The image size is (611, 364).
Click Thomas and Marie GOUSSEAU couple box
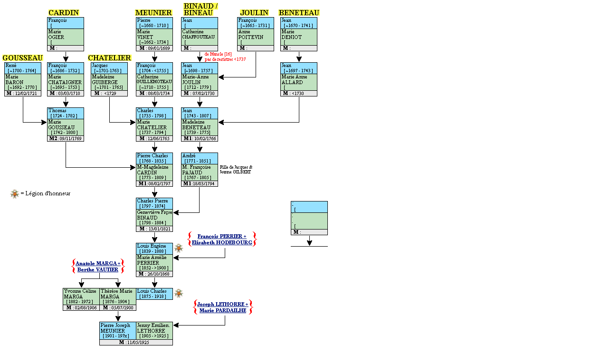click(x=66, y=125)
